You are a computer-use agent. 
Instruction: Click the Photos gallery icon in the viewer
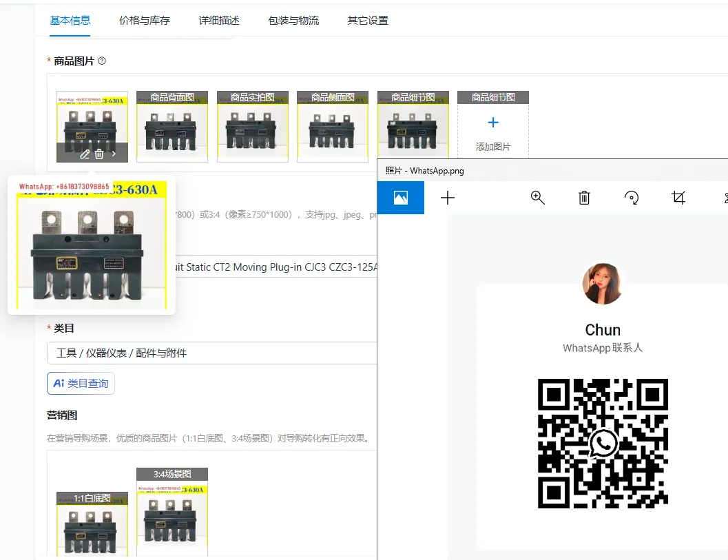click(400, 198)
